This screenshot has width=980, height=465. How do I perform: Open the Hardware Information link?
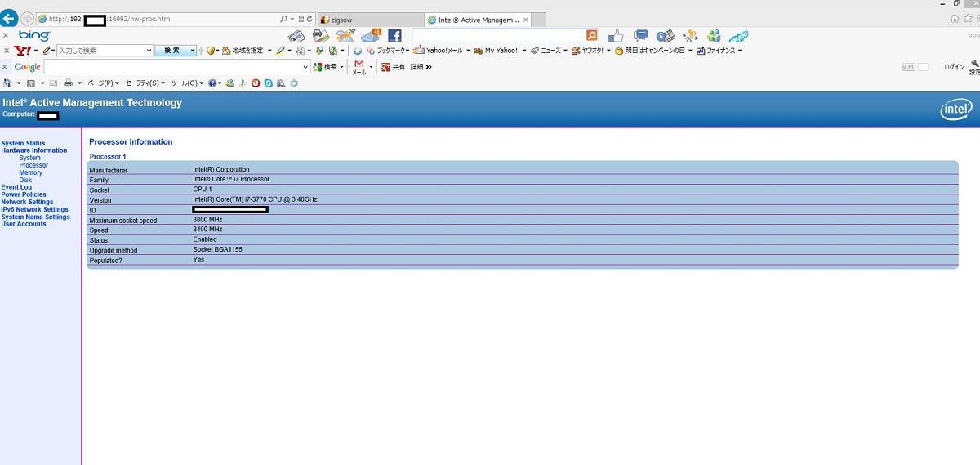[x=34, y=150]
